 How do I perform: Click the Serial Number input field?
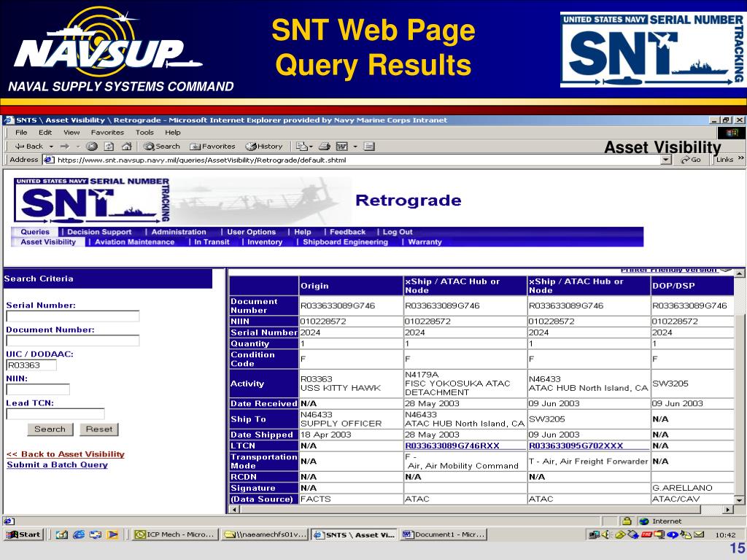click(73, 316)
